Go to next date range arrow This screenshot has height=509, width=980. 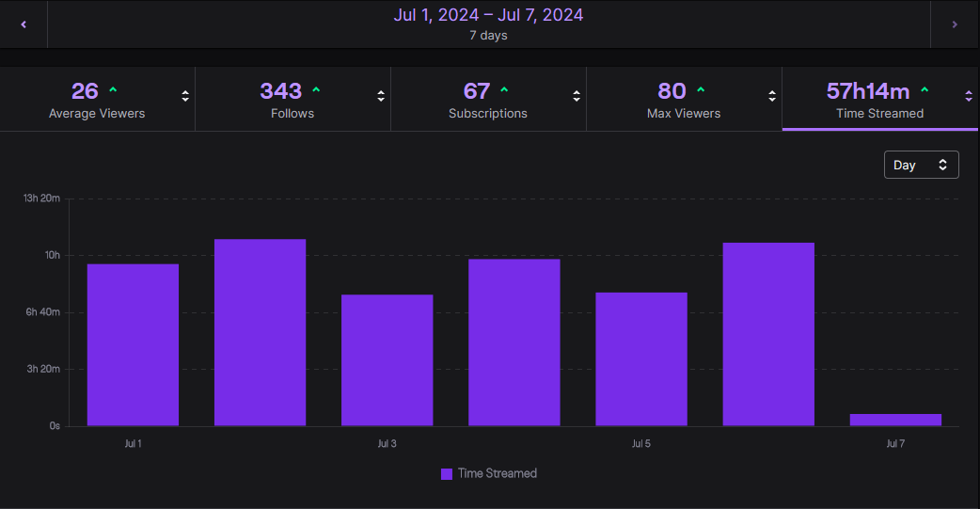[955, 24]
